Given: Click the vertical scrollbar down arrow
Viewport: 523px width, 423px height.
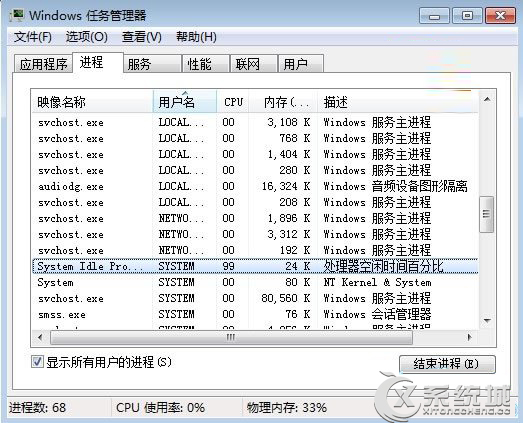Looking at the screenshot, I should [487, 320].
